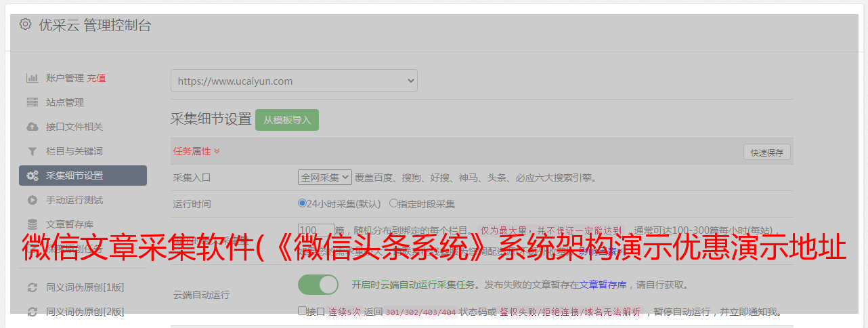868x328 pixels.
Task: Open 站点管理 in the sidebar
Action: (65, 102)
